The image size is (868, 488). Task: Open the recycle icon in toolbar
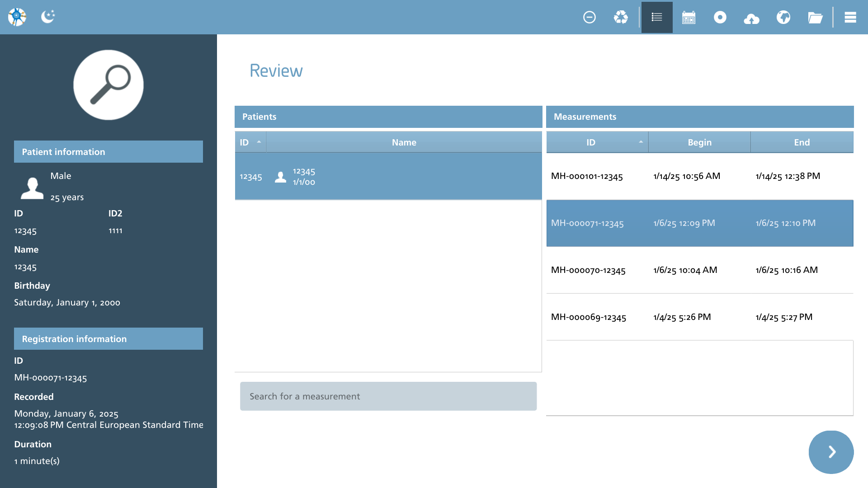pos(621,17)
